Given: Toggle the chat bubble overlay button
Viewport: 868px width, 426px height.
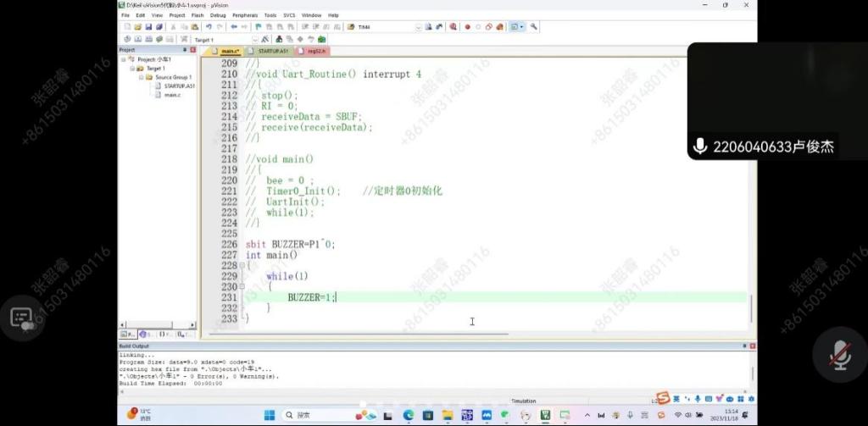Looking at the screenshot, I should point(22,318).
